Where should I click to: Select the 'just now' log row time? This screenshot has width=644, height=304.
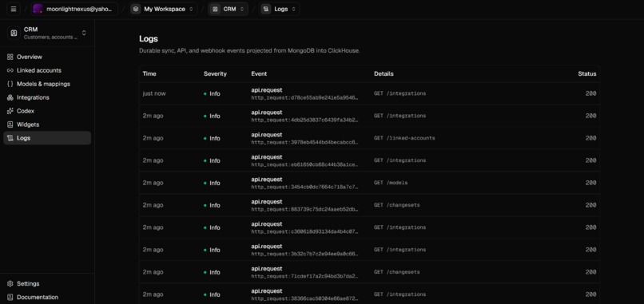(x=154, y=93)
